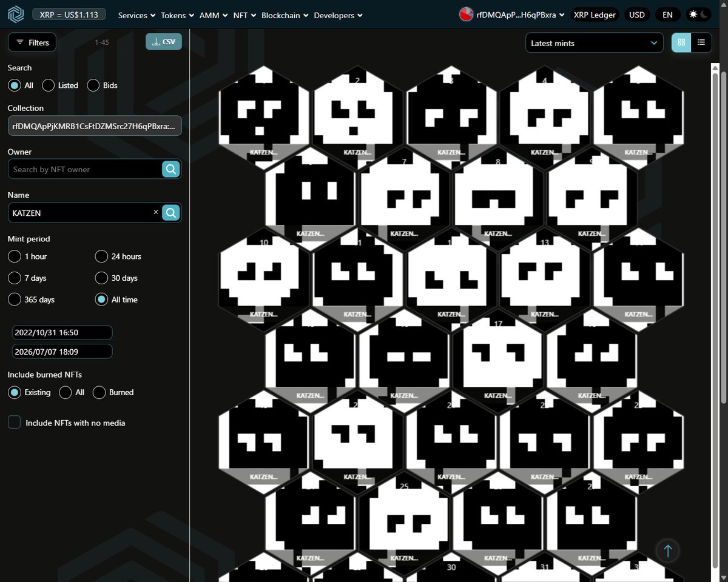The height and width of the screenshot is (582, 728).
Task: Open the Services menu
Action: (136, 15)
